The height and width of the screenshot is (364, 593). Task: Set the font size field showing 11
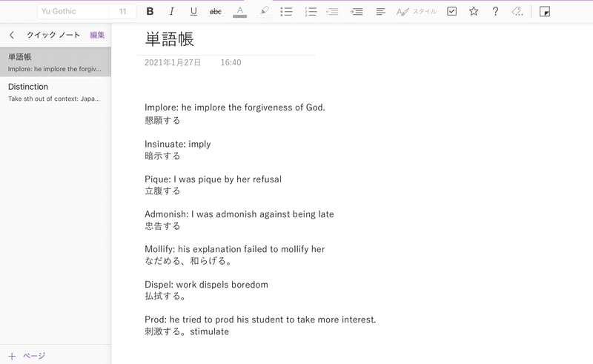(x=122, y=11)
